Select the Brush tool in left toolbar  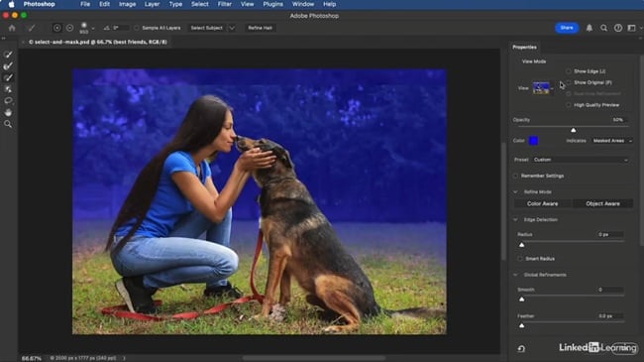coord(8,77)
